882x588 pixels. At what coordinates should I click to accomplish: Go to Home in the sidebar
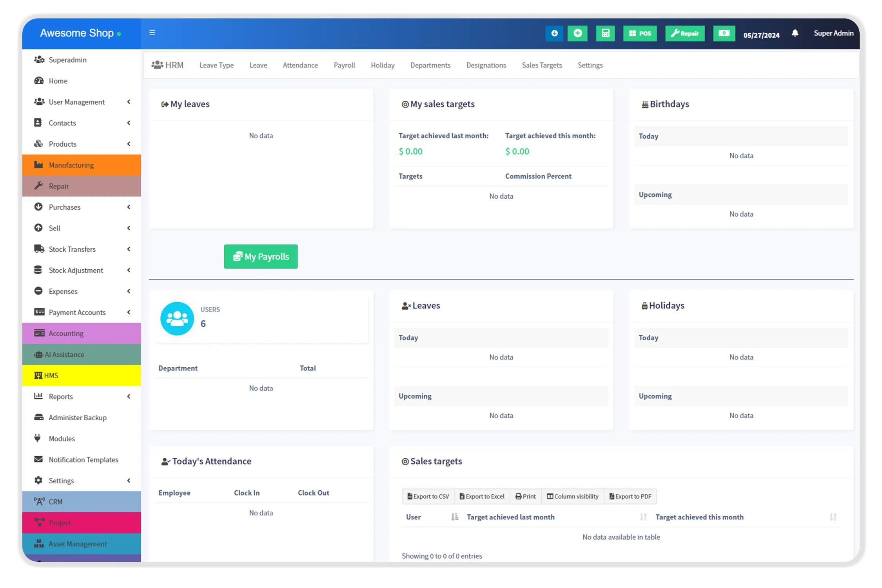click(x=82, y=81)
